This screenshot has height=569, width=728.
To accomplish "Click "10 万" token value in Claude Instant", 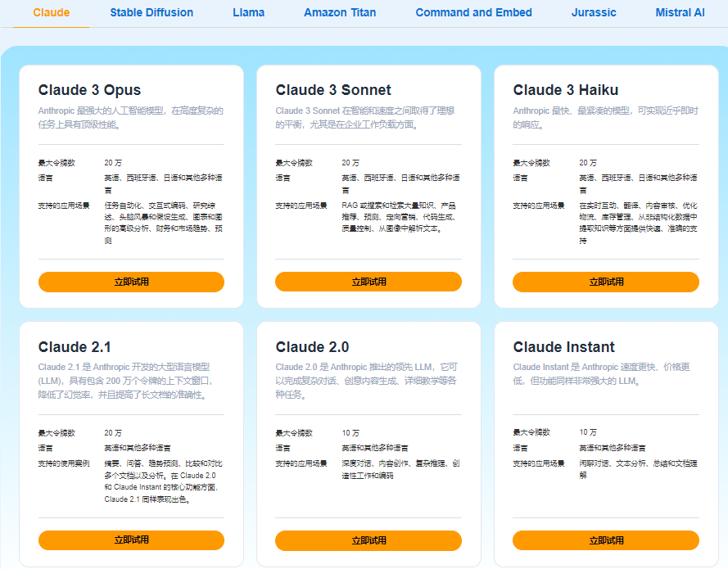I will (588, 433).
